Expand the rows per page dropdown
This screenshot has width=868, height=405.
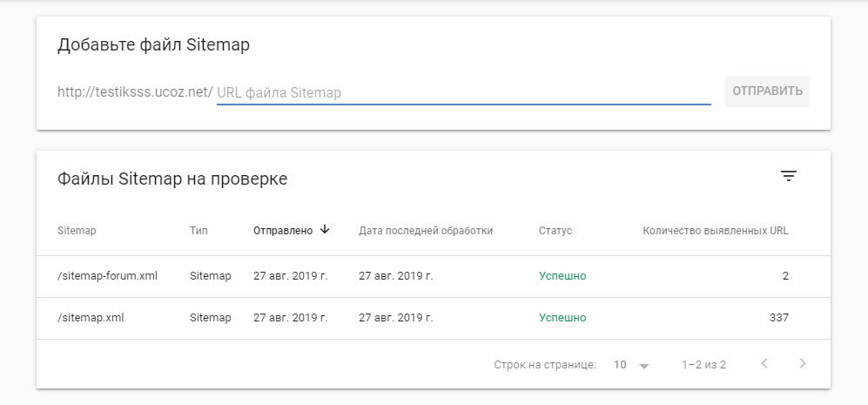tap(643, 366)
